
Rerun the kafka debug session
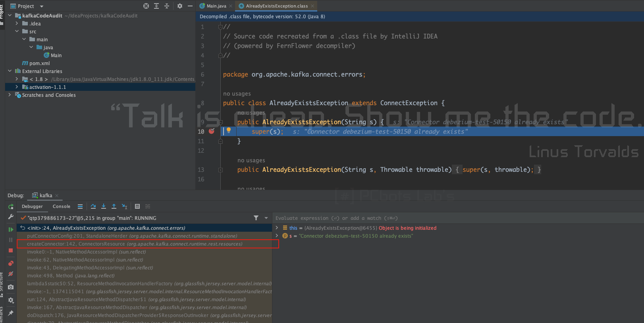coord(11,206)
